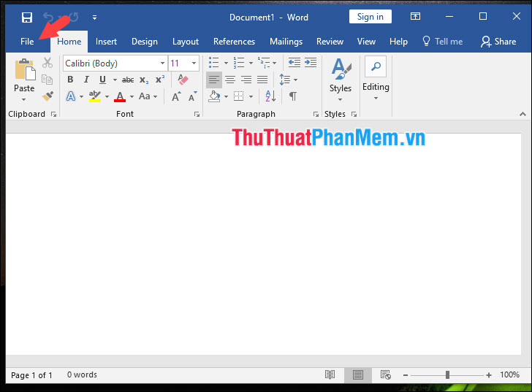This screenshot has width=532, height=392.
Task: Click the Paste clipboard icon
Action: (x=25, y=69)
